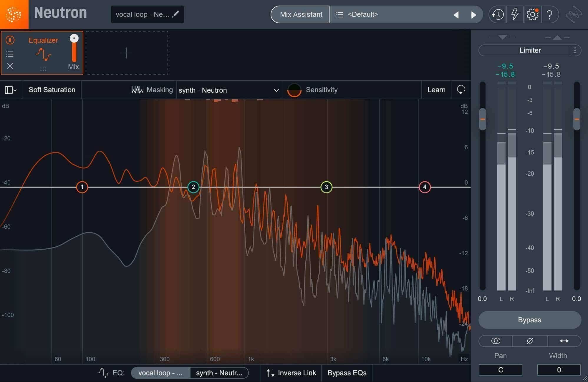
Task: Swap channels with the double arrow icon
Action: tap(564, 341)
